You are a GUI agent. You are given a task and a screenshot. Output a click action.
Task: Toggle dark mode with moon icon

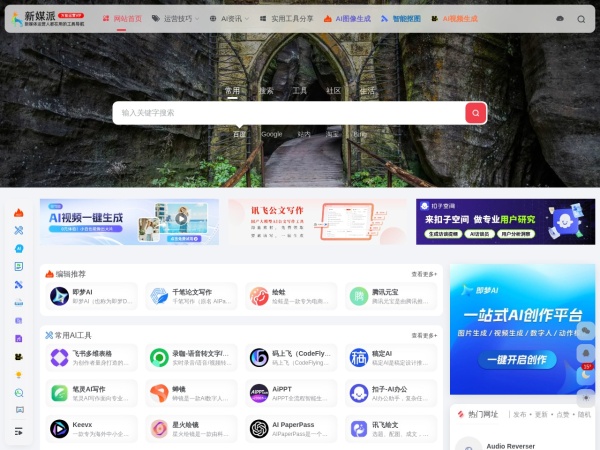coord(585,375)
